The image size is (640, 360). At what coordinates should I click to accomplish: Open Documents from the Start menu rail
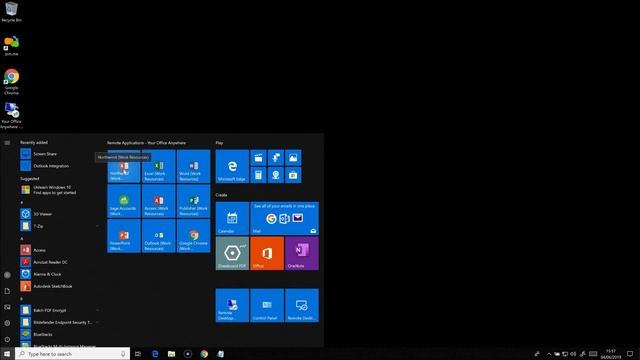[x=7, y=291]
